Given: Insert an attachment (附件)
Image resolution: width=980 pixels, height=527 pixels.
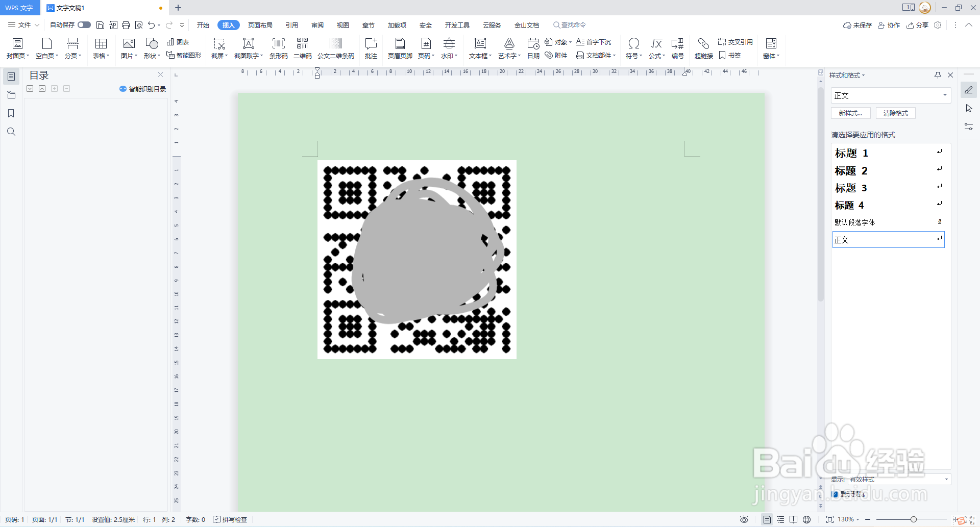Looking at the screenshot, I should point(556,55).
